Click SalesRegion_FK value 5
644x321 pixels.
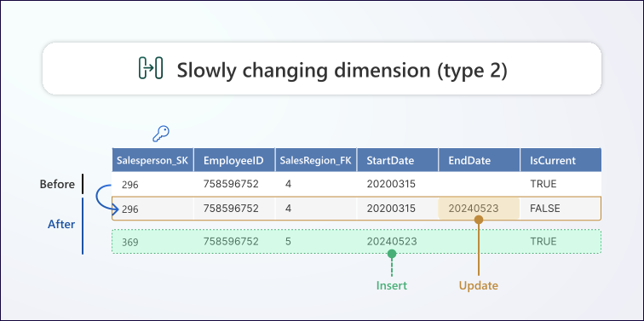288,241
